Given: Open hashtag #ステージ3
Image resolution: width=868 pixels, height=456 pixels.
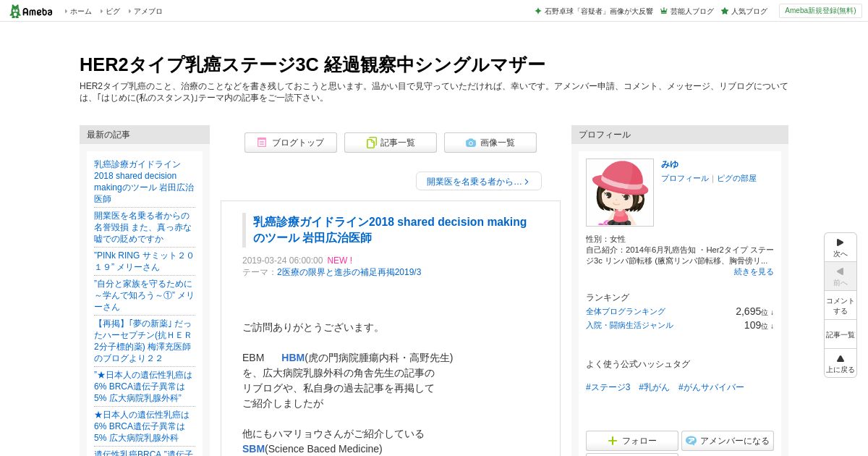Looking at the screenshot, I should click(x=608, y=387).
